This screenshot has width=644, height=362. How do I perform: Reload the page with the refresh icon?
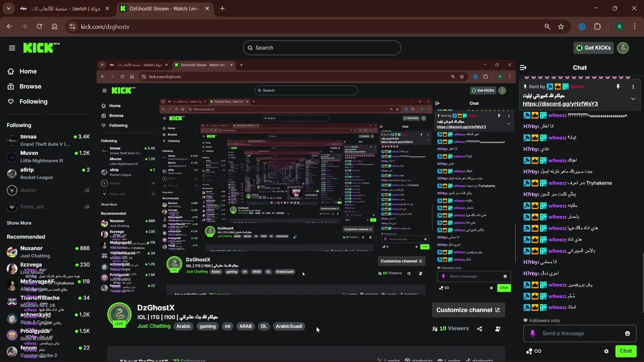tap(39, 27)
